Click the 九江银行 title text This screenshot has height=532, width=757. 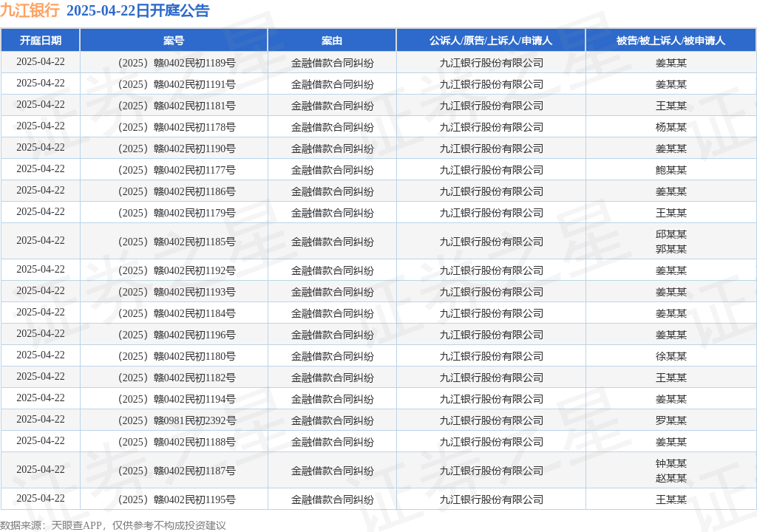click(30, 10)
